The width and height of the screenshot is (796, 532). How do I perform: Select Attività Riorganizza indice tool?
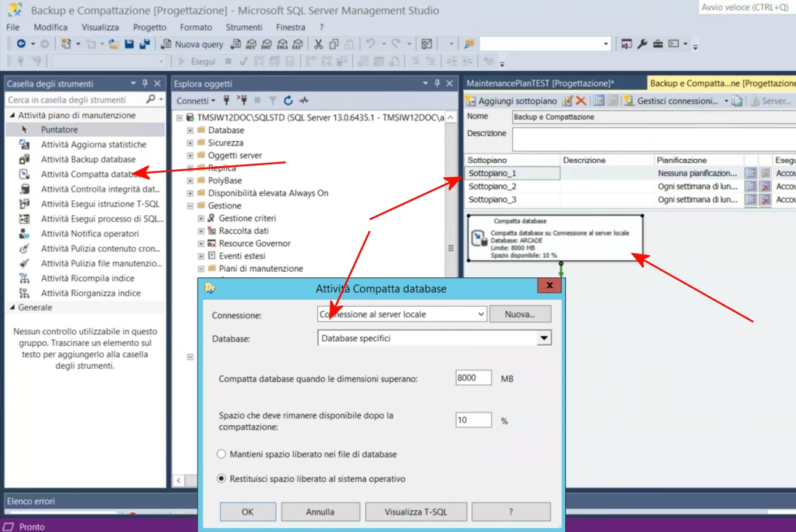tap(91, 293)
